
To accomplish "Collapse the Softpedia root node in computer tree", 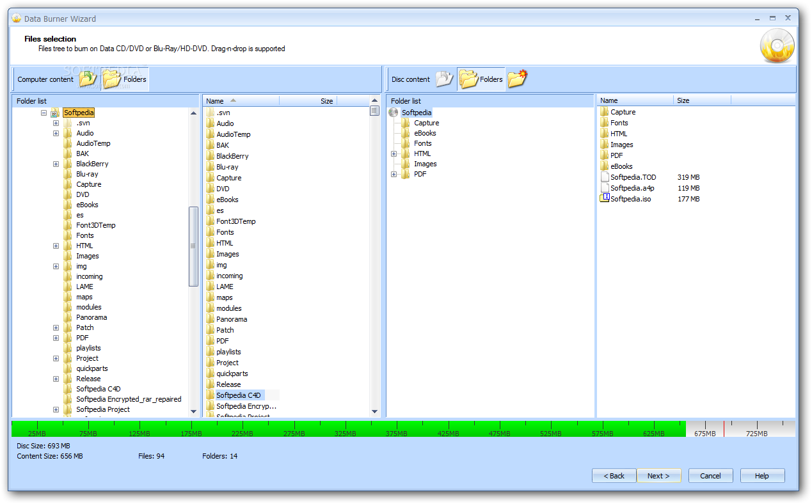I will (x=44, y=113).
